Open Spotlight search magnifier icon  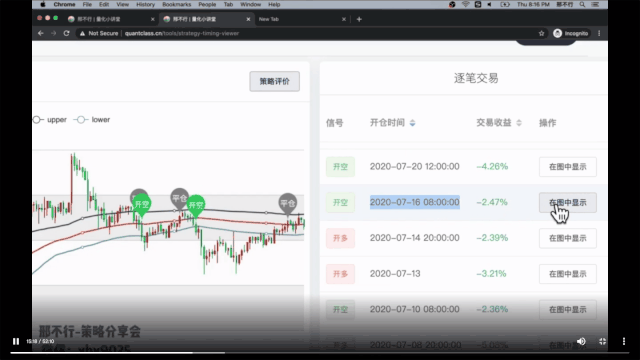tap(582, 4)
